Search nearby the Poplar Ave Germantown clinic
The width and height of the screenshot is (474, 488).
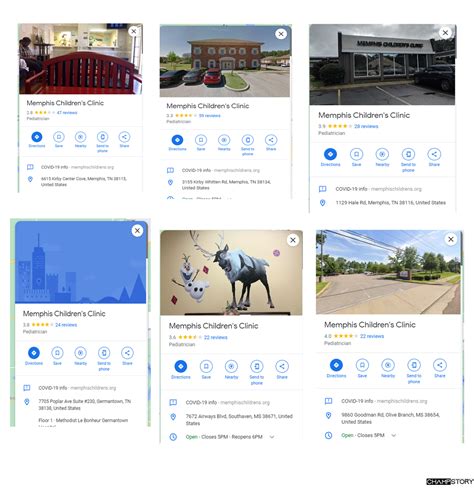(81, 353)
